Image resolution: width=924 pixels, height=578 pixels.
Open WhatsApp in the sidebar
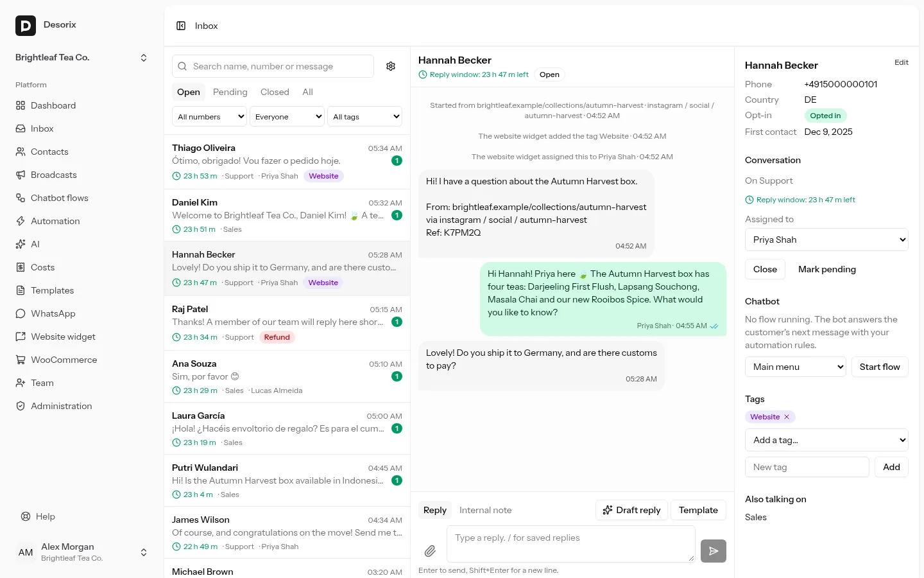[82, 313]
